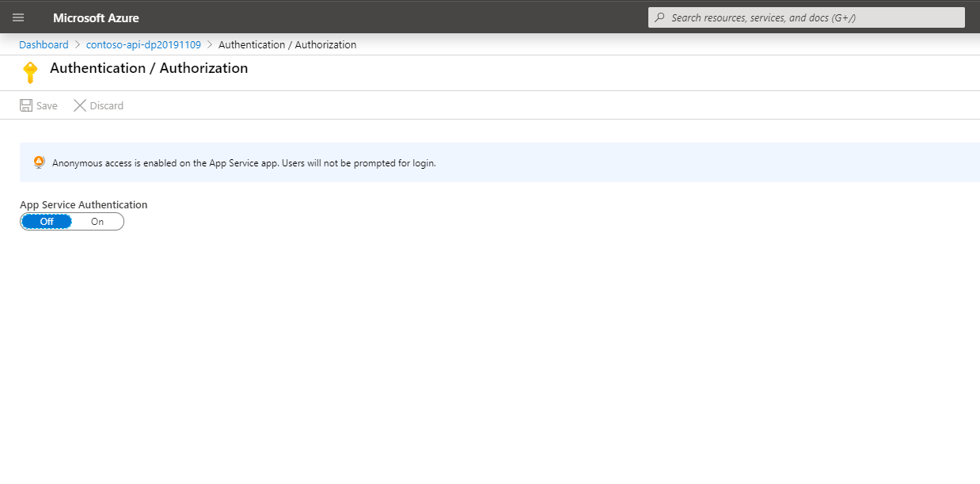
Task: Enable App Service Authentication by selecting On
Action: 97,221
